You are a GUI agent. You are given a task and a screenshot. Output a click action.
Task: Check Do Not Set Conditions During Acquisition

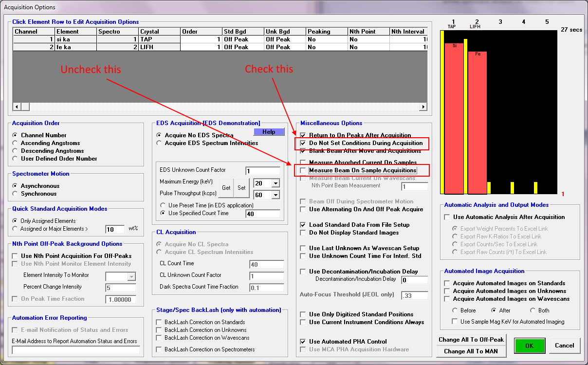pos(303,144)
